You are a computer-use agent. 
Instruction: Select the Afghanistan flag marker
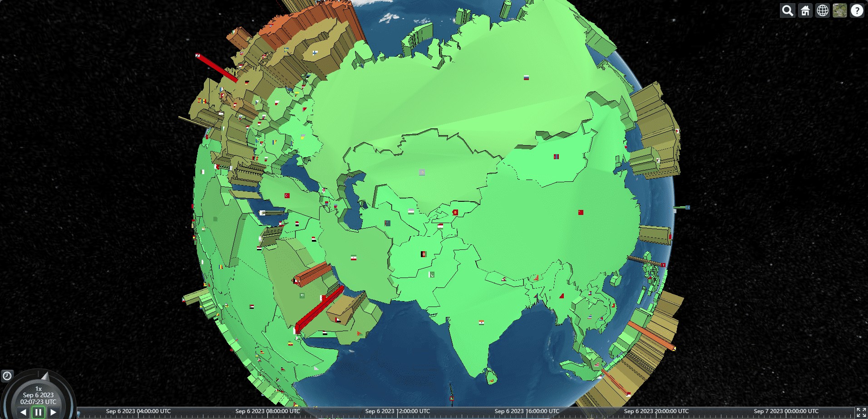[424, 254]
